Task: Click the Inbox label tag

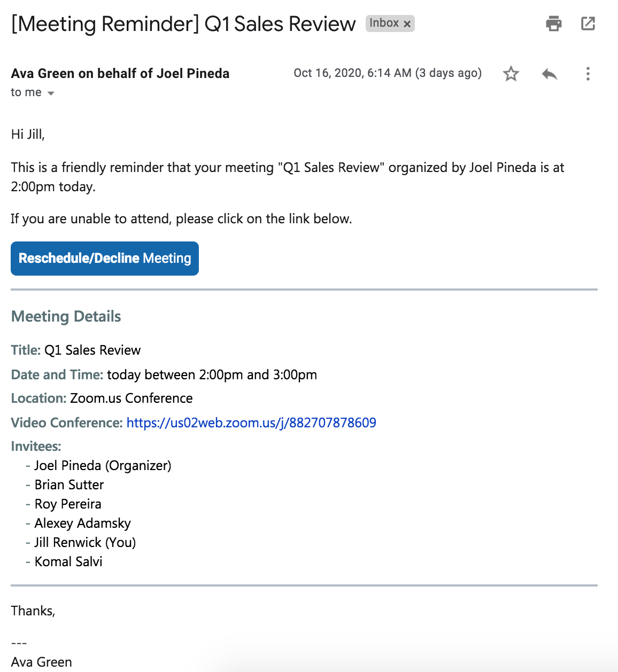Action: click(384, 24)
